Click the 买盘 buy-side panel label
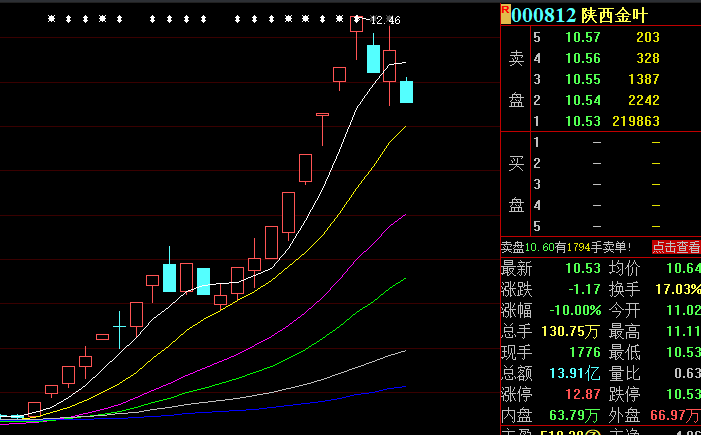The image size is (701, 435). pos(516,184)
